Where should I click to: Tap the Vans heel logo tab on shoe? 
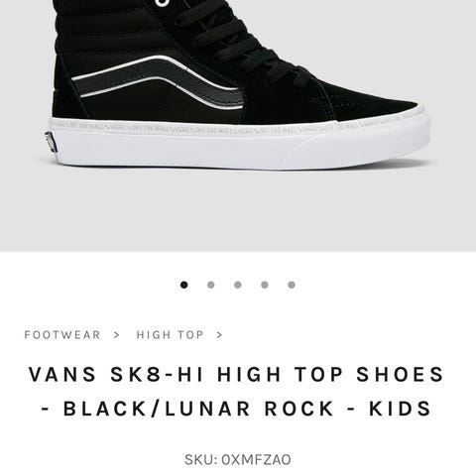52,142
